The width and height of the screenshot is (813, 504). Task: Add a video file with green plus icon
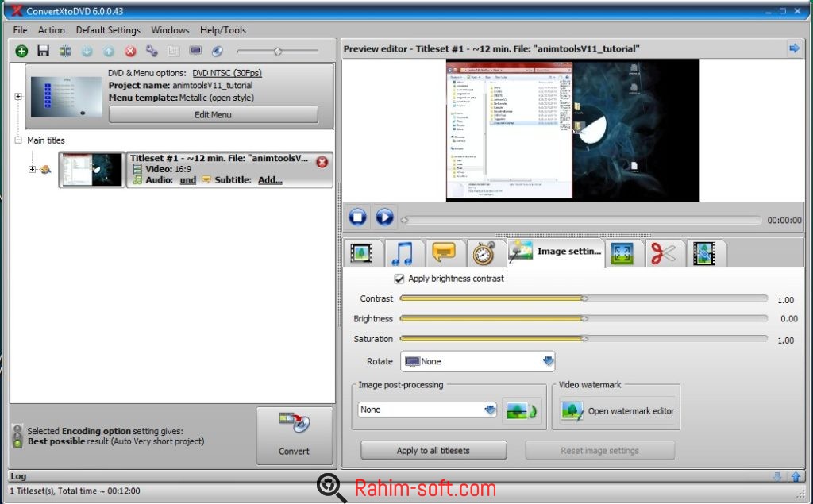tap(21, 51)
